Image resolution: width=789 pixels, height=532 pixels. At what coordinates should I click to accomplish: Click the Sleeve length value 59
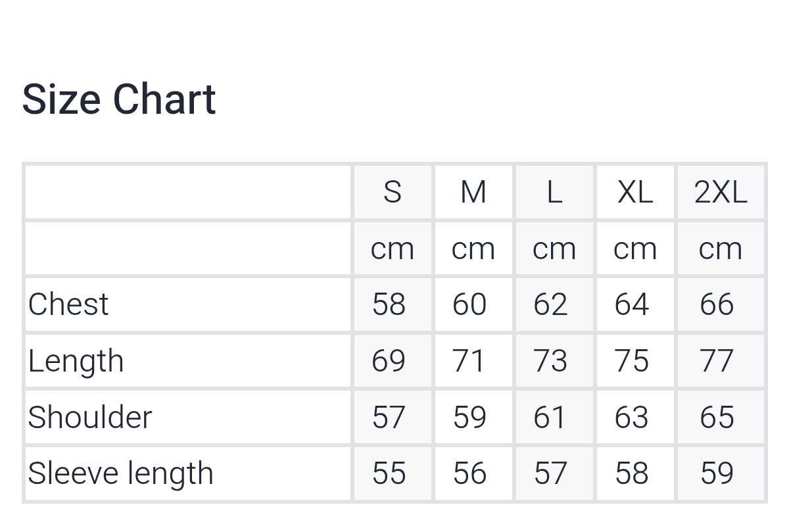pyautogui.click(x=717, y=473)
